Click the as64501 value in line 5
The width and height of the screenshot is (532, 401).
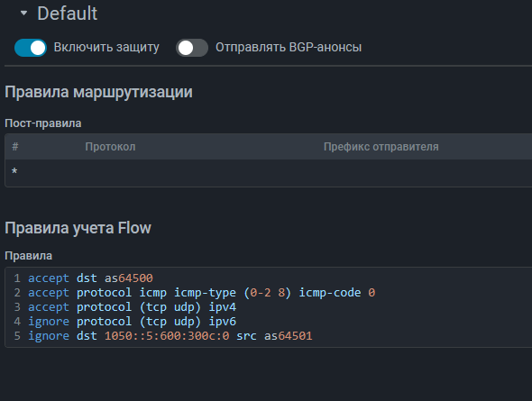coord(288,336)
